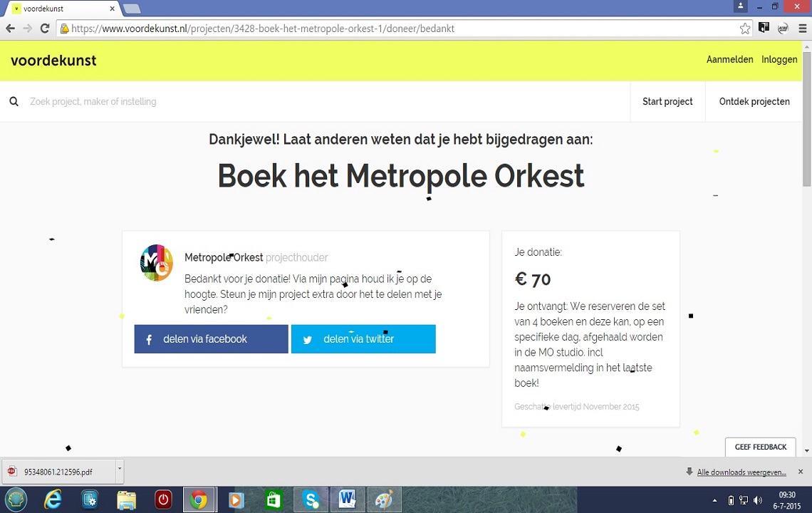Click the Chrome user profile icon
The image size is (812, 513).
(x=741, y=6)
